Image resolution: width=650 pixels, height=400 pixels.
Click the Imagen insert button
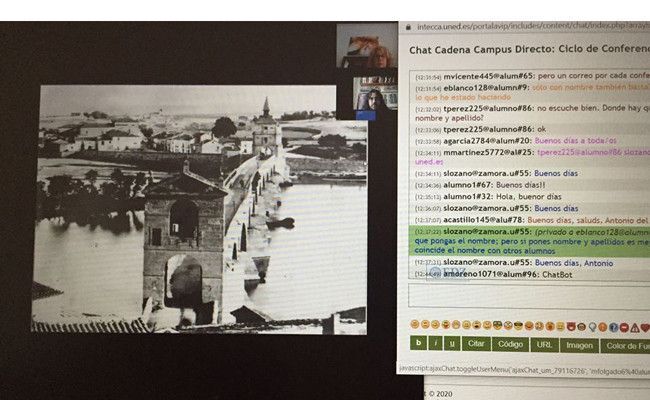pos(579,345)
